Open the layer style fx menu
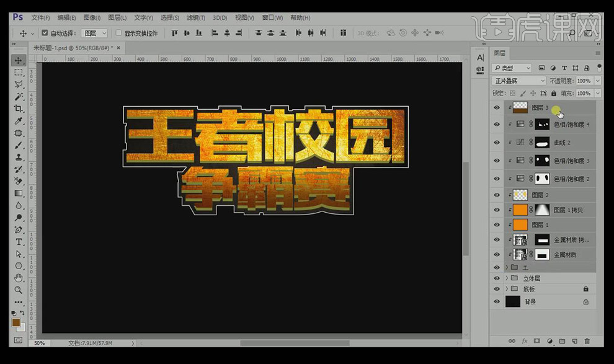Viewport: 614px width, 364px height. pos(524,341)
